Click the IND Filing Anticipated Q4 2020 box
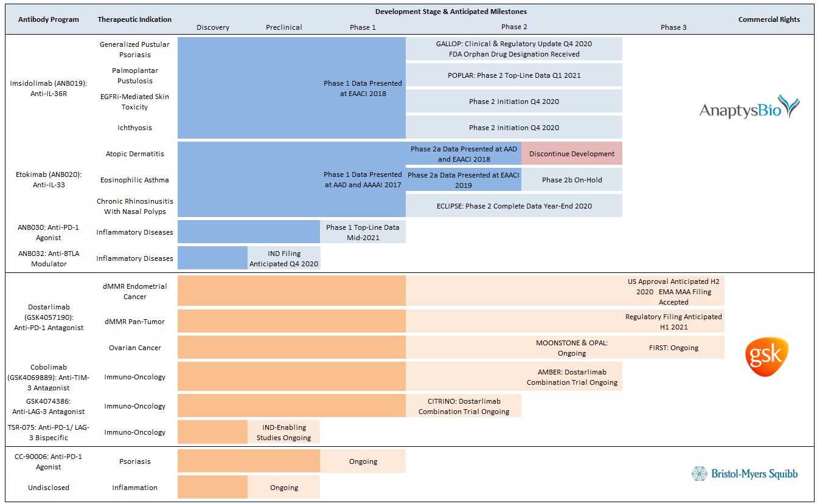Viewport: 817px width, 504px height. pyautogui.click(x=283, y=258)
